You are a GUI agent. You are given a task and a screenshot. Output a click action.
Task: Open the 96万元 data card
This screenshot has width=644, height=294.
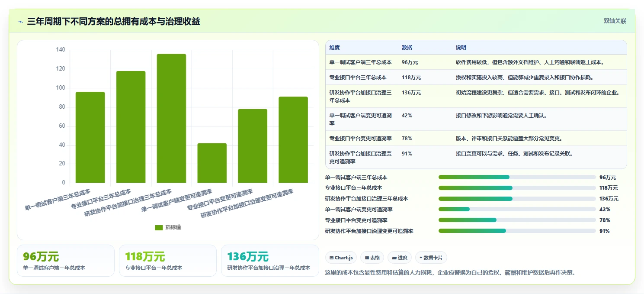pos(66,261)
